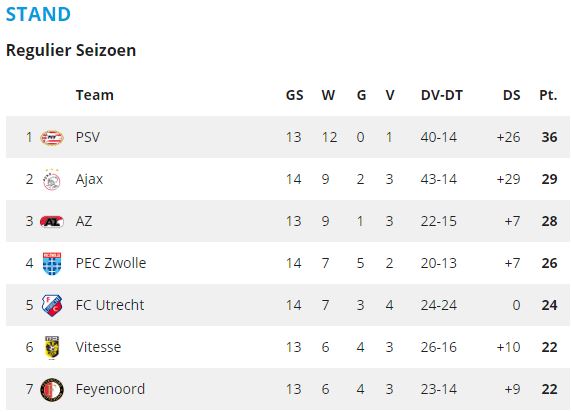This screenshot has height=412, width=571.
Task: Open the Ajax team name
Action: coord(89,180)
